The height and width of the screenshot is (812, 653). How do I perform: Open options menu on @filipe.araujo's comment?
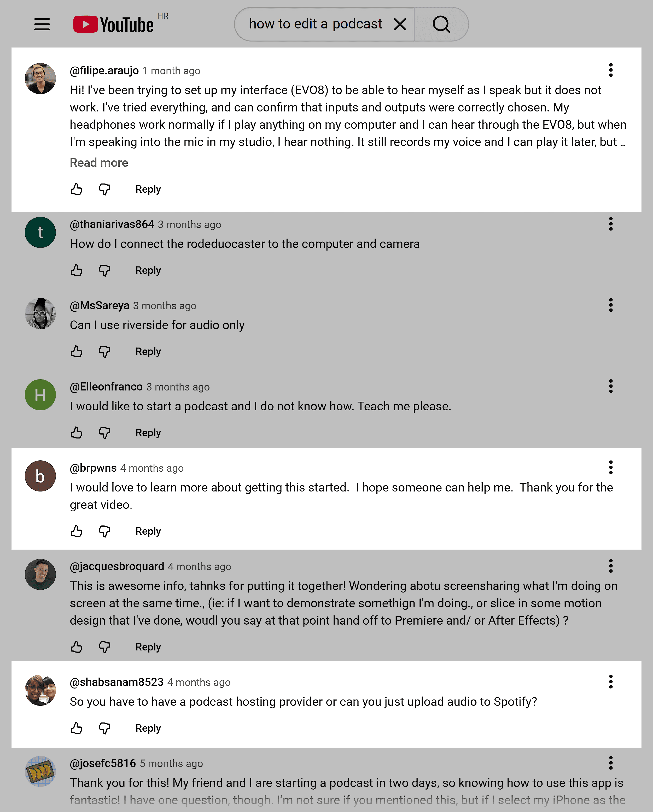[610, 70]
